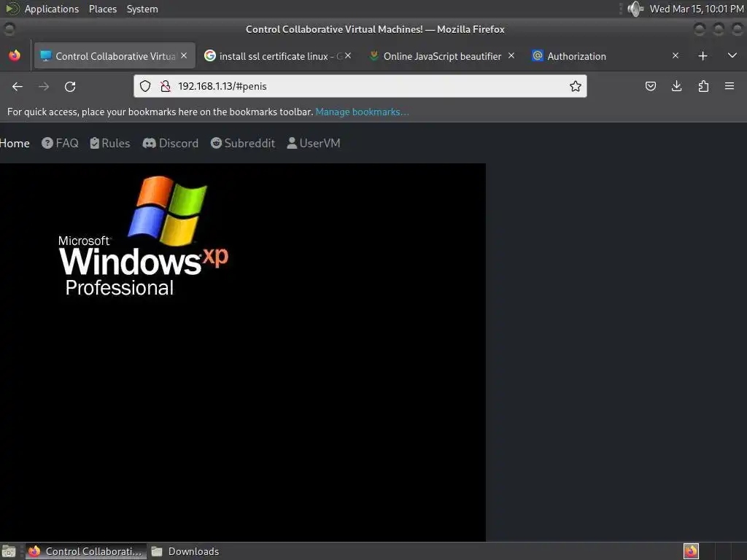Click the Windows XP VM display
The image size is (747, 560).
pos(242,352)
